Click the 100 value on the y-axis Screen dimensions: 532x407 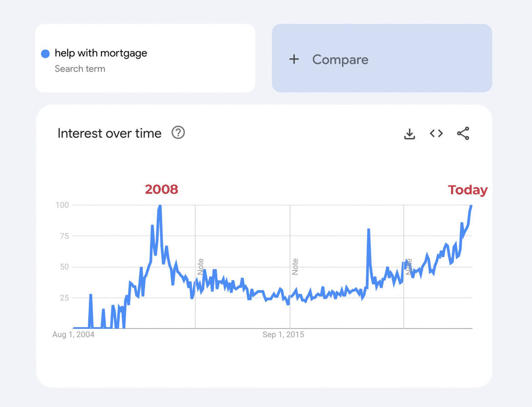62,205
